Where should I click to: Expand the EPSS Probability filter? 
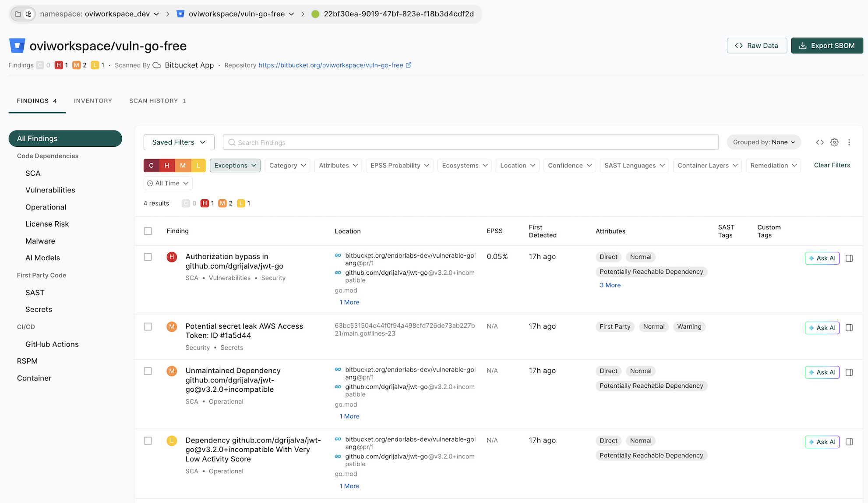coord(399,166)
